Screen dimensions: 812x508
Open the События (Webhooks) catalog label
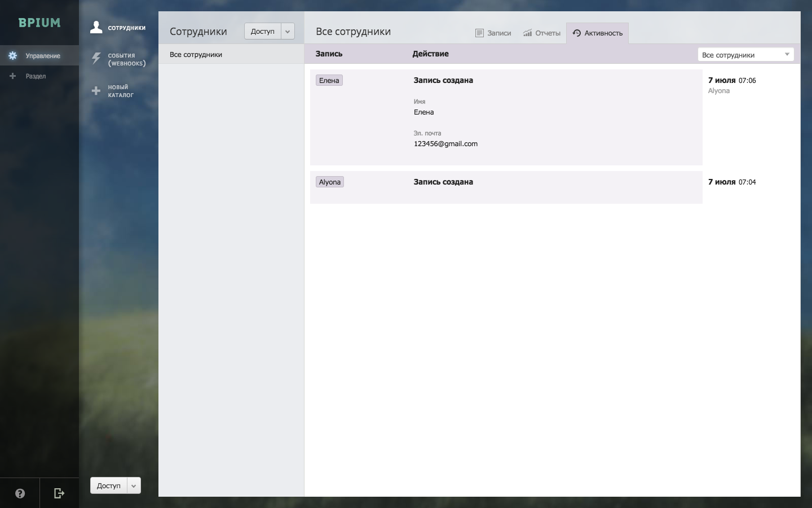pos(127,59)
